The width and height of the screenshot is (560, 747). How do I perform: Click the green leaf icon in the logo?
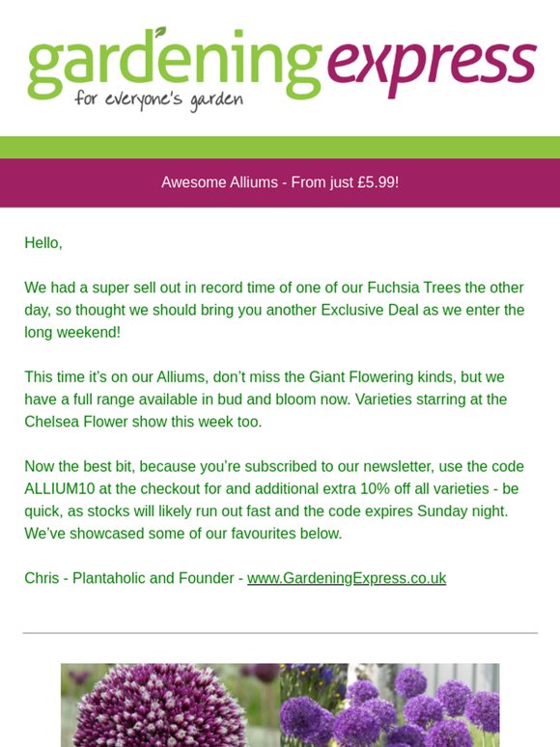pos(160,32)
